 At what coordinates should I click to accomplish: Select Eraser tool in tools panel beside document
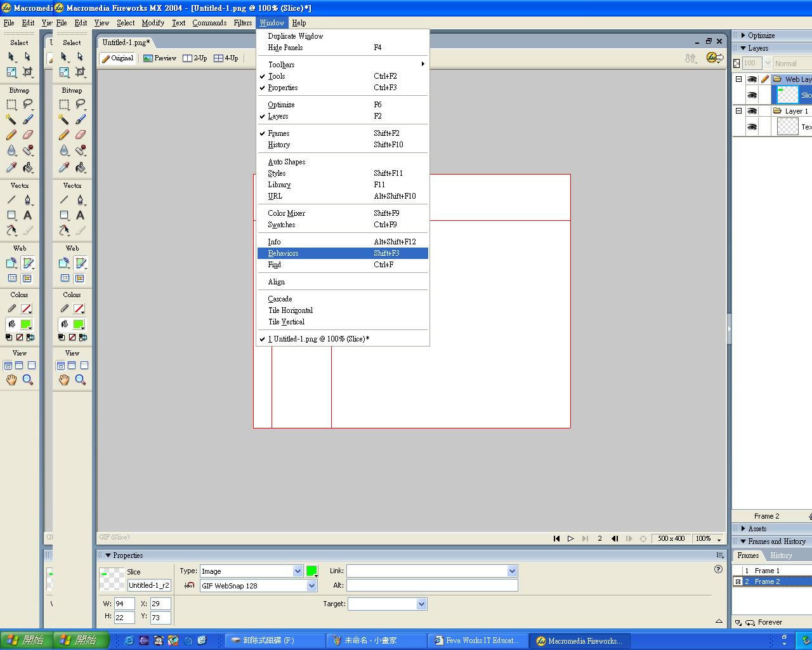[81, 135]
